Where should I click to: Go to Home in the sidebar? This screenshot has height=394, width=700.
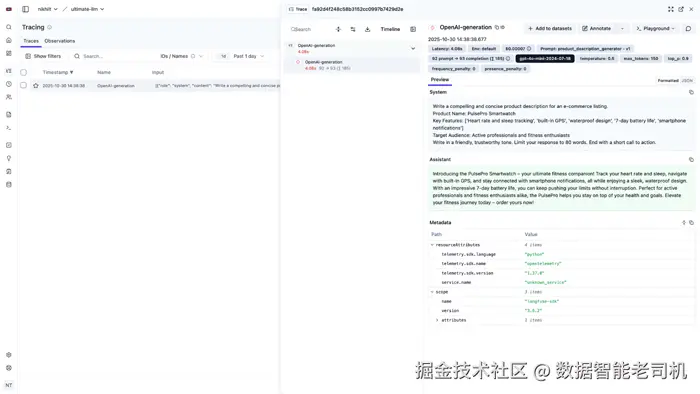coord(8,40)
